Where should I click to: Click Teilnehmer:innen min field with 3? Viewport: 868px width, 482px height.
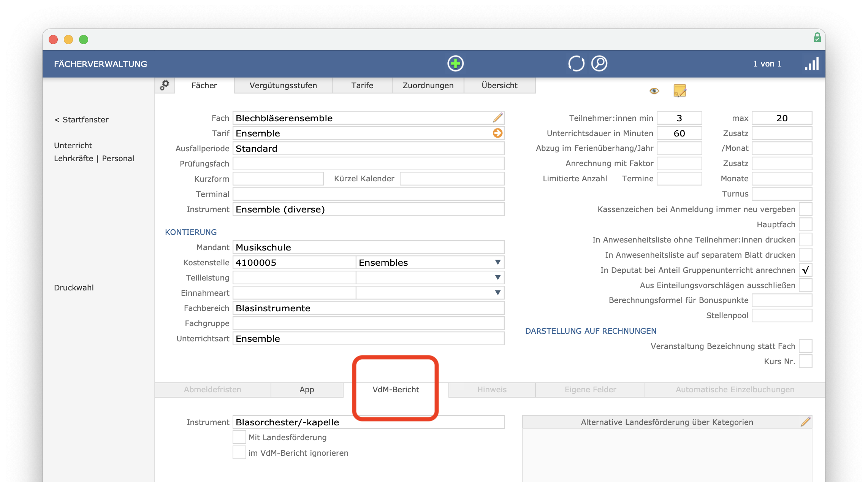[679, 118]
